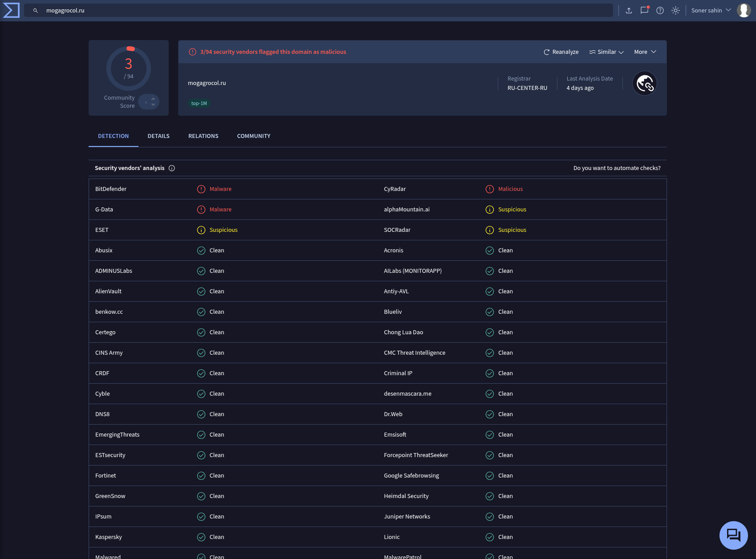Select the GreenSnow vendor name

click(x=110, y=496)
